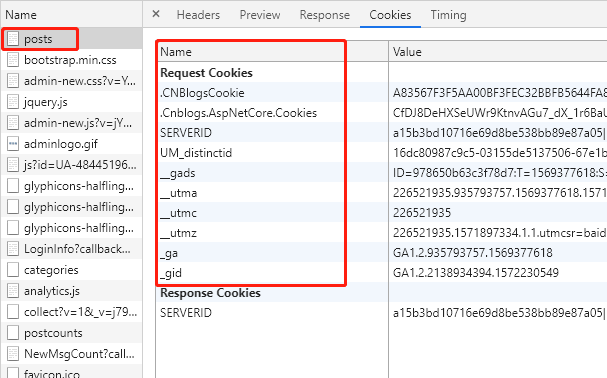Select the admin-new.css request entry
607x378 pixels.
[72, 81]
